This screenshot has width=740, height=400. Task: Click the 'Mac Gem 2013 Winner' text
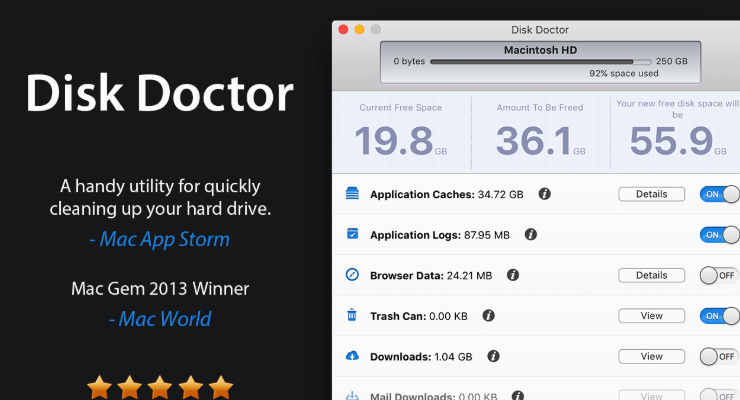(x=160, y=289)
